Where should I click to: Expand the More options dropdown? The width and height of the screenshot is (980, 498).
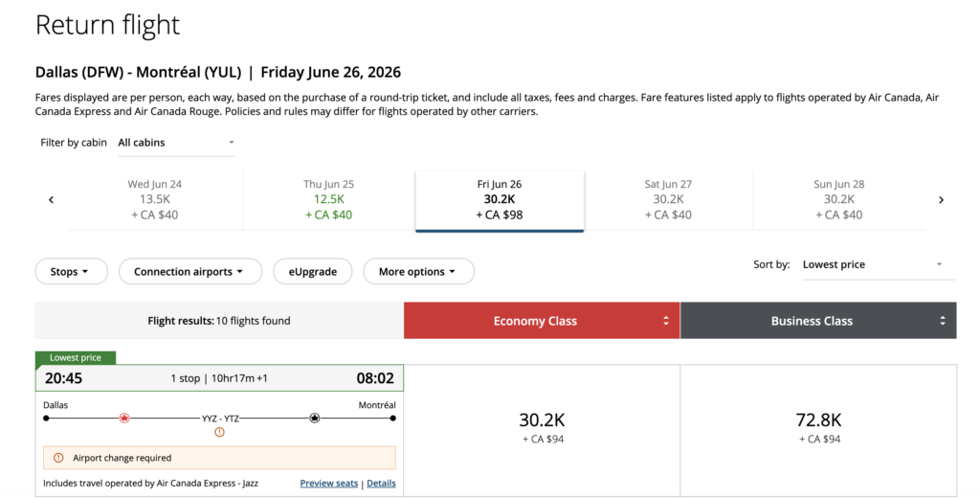(x=418, y=272)
